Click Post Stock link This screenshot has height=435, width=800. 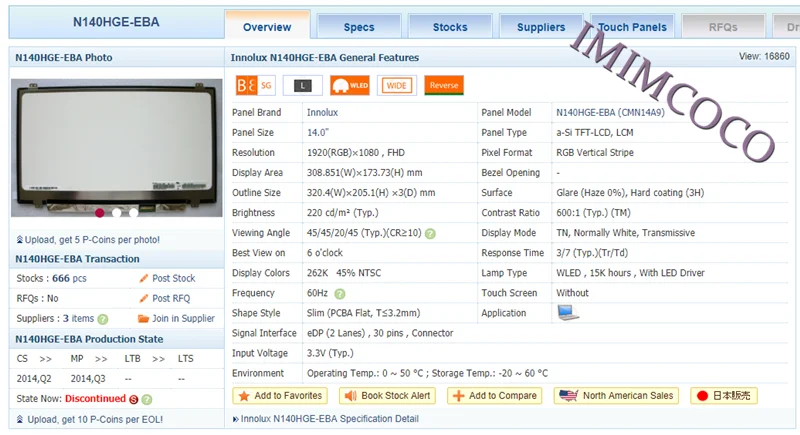coord(173,278)
